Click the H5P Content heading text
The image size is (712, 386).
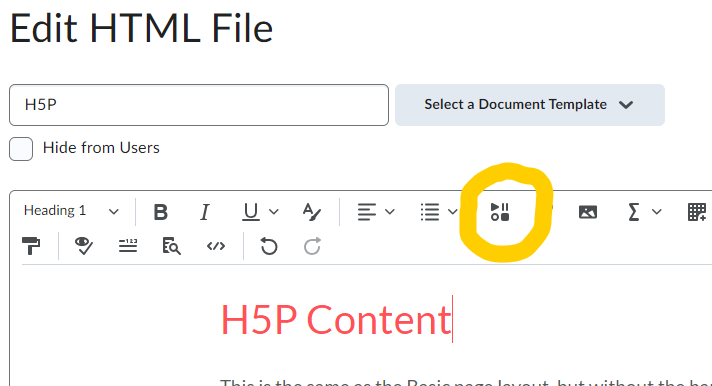pyautogui.click(x=336, y=320)
